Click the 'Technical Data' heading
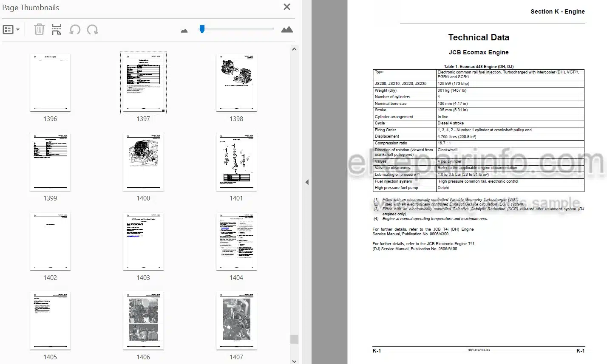Image resolution: width=607 pixels, height=364 pixels. click(x=479, y=37)
